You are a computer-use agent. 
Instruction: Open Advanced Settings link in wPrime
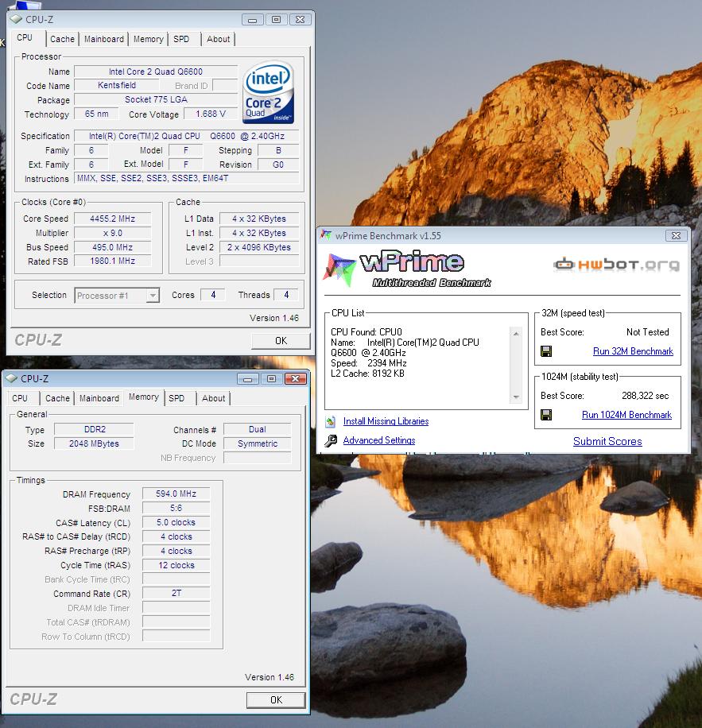tap(379, 440)
